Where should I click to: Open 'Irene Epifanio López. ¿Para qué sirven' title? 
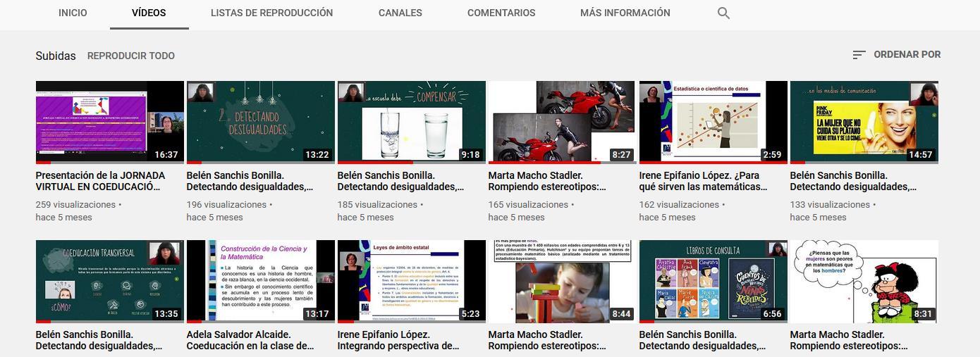(x=704, y=181)
